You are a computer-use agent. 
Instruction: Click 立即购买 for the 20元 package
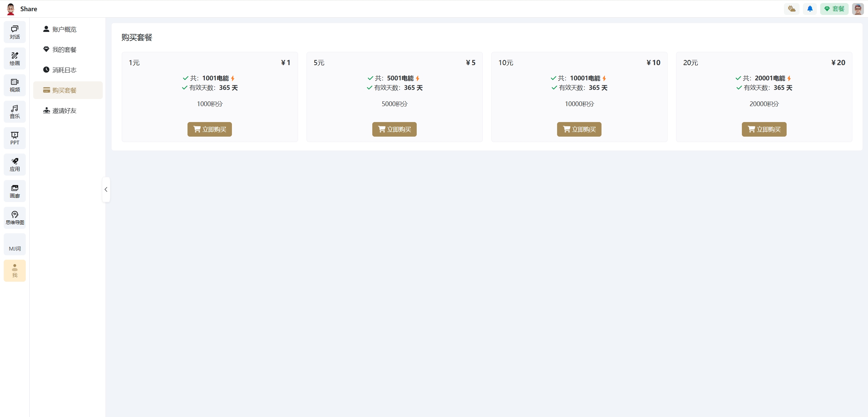(x=764, y=130)
